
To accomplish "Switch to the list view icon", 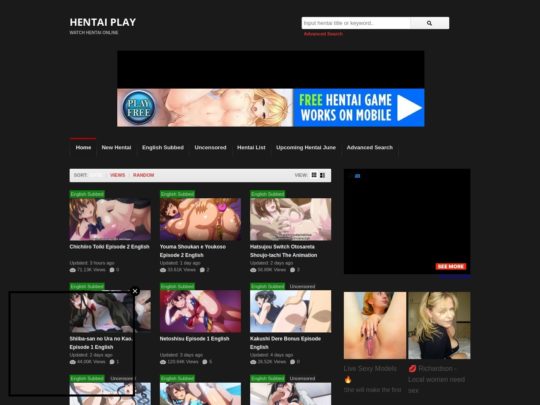I will [x=322, y=175].
